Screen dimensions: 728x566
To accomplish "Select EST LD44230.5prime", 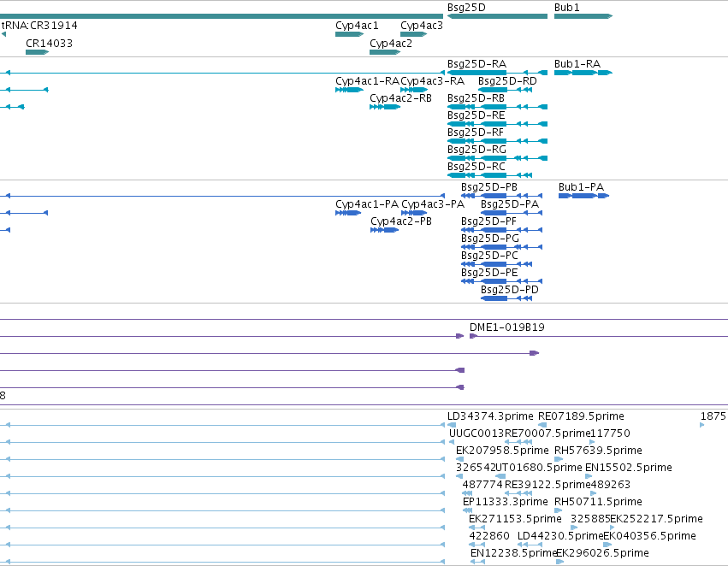I will click(x=530, y=545).
